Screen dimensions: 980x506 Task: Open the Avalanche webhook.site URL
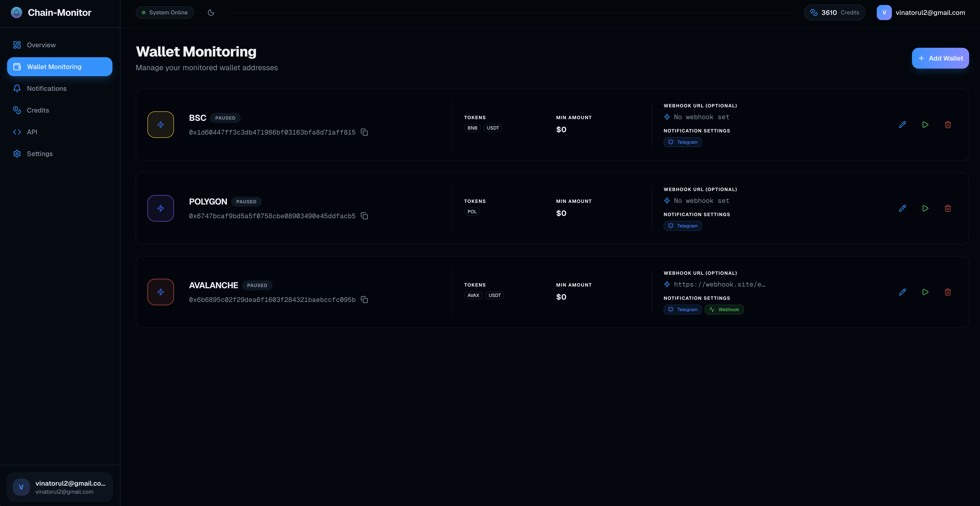click(x=719, y=284)
